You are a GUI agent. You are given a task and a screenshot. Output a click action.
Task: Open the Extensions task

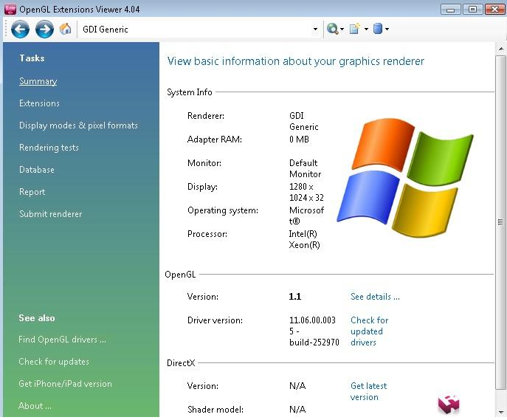tap(39, 103)
